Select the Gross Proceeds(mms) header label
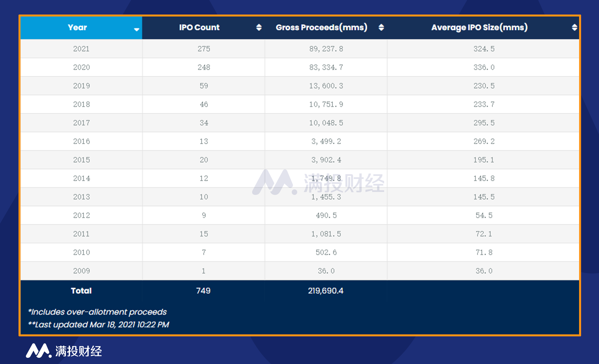This screenshot has height=364, width=599. (x=321, y=27)
